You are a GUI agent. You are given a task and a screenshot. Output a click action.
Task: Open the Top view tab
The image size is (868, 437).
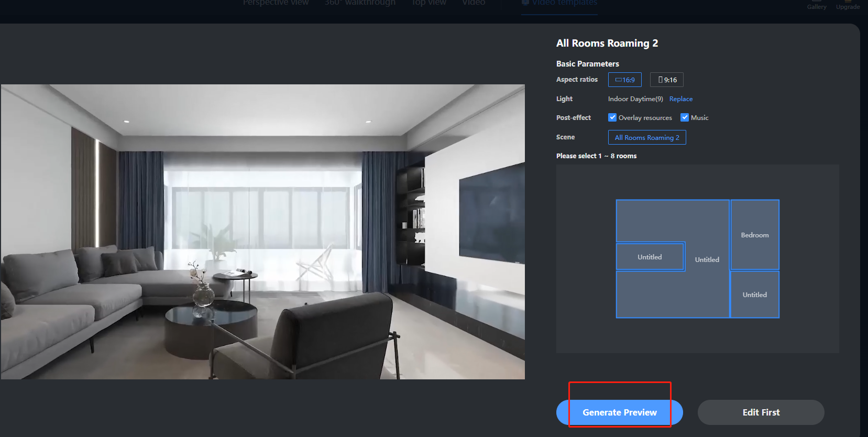tap(428, 3)
